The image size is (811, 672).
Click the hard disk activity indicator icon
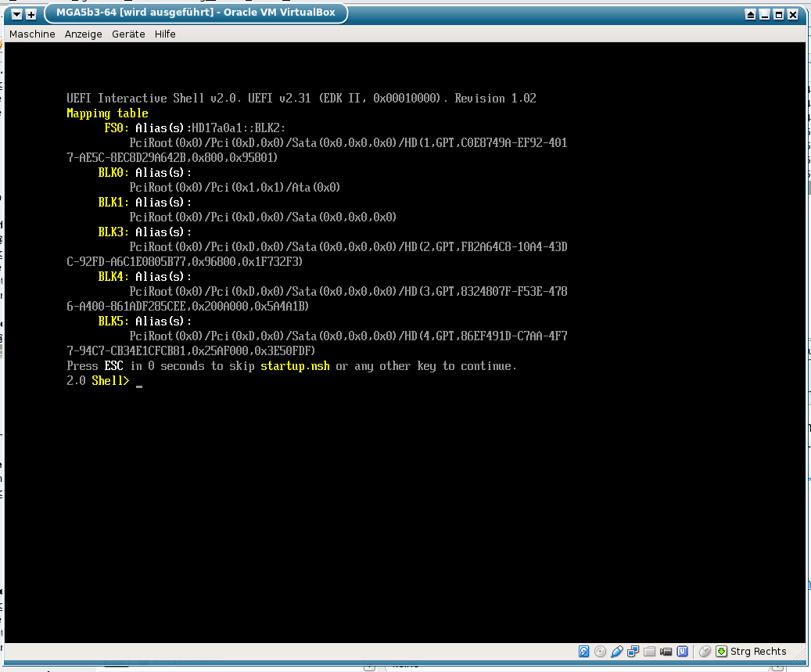584,651
